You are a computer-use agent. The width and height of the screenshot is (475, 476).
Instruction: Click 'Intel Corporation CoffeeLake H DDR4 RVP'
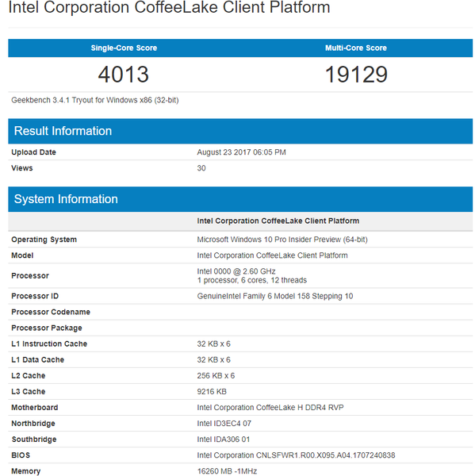pos(270,408)
